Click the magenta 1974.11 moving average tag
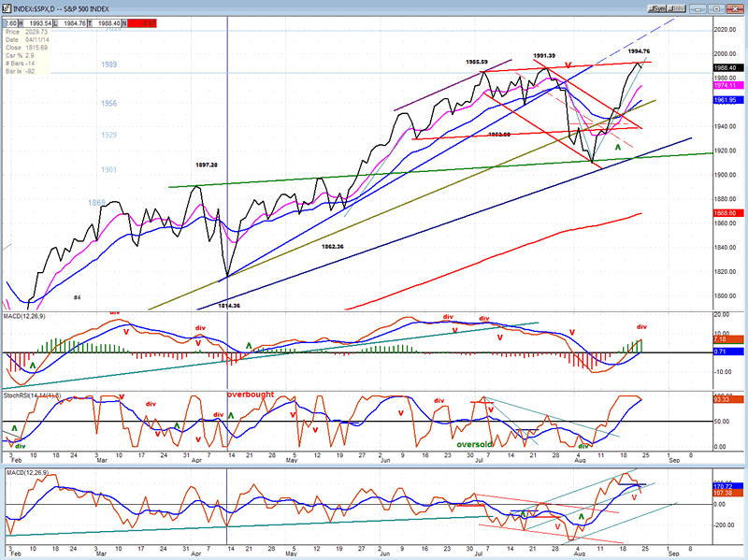This screenshot has width=748, height=560. point(728,85)
